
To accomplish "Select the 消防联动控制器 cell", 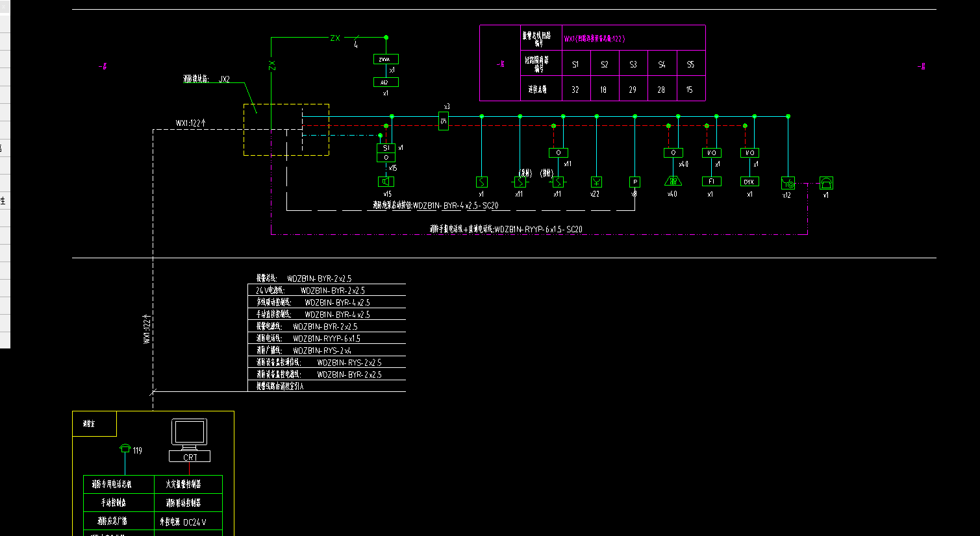I will point(188,503).
